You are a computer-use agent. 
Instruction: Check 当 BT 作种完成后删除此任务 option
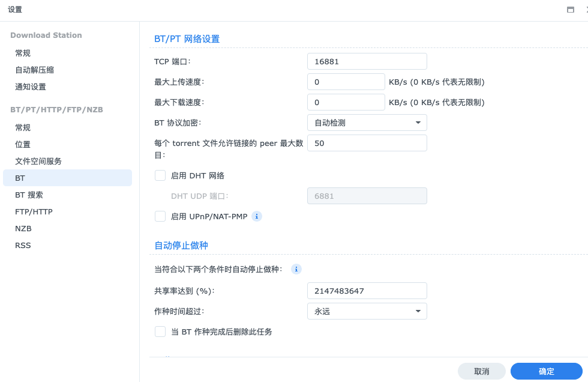point(160,332)
